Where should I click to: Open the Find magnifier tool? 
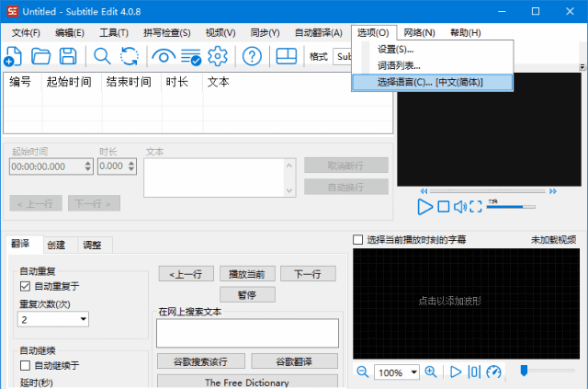(102, 56)
